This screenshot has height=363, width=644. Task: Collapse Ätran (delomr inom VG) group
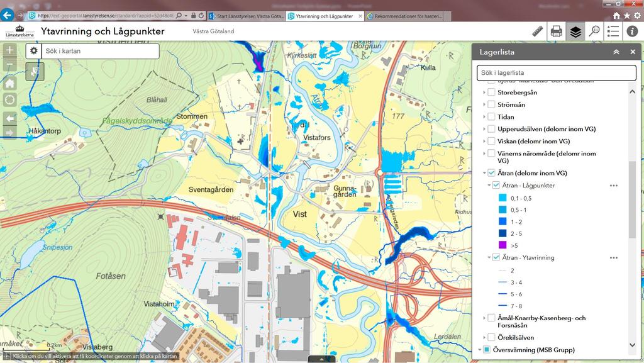click(484, 173)
